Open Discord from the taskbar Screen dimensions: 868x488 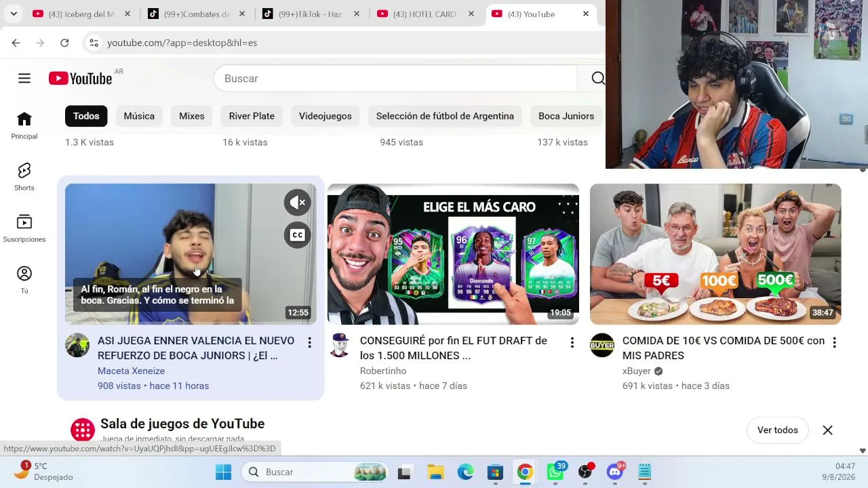pyautogui.click(x=615, y=472)
